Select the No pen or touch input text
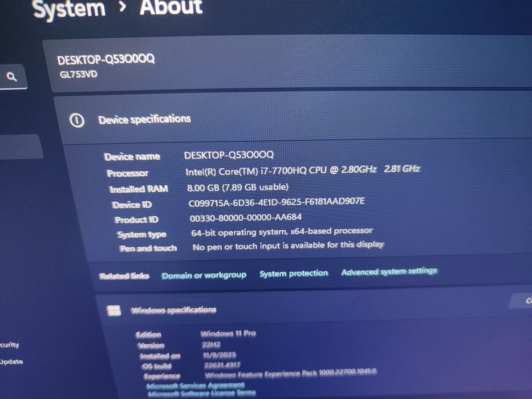 pyautogui.click(x=288, y=246)
